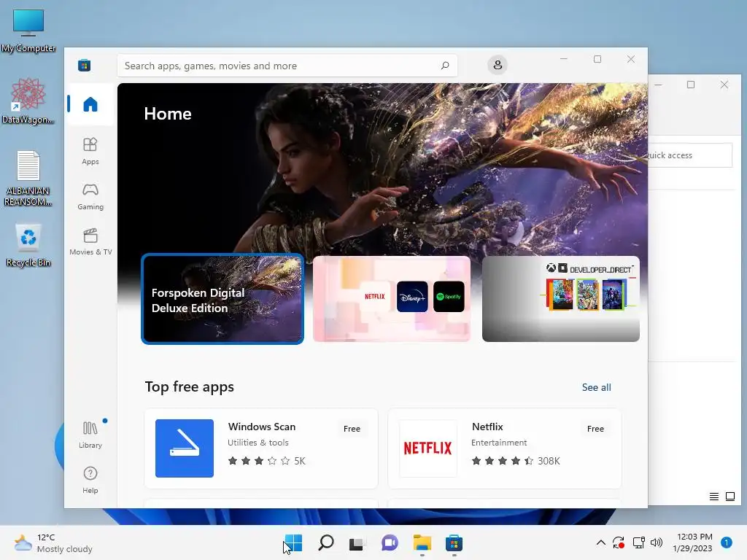
Task: Open the Netflix app card
Action: 505,448
